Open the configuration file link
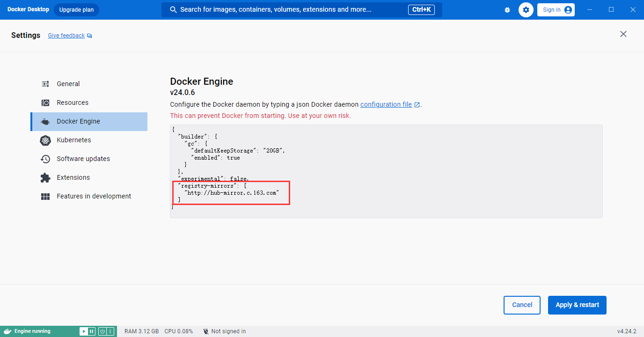This screenshot has width=644, height=337. point(386,104)
